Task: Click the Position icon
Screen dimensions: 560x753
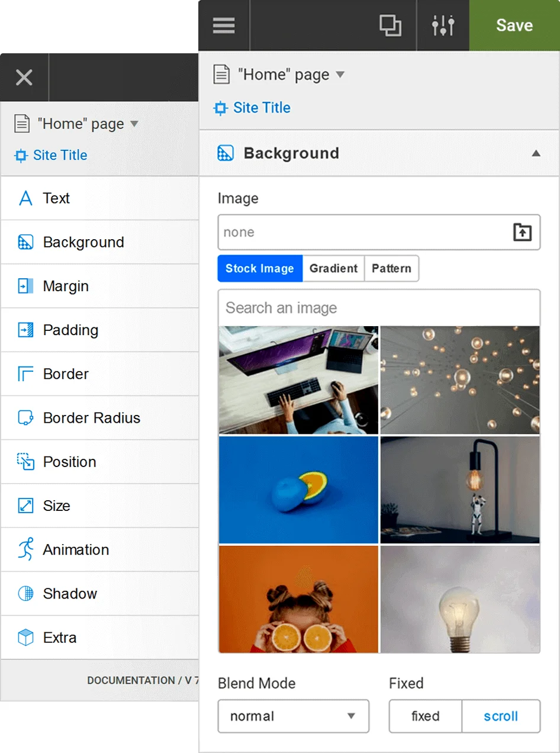Action: (x=25, y=462)
